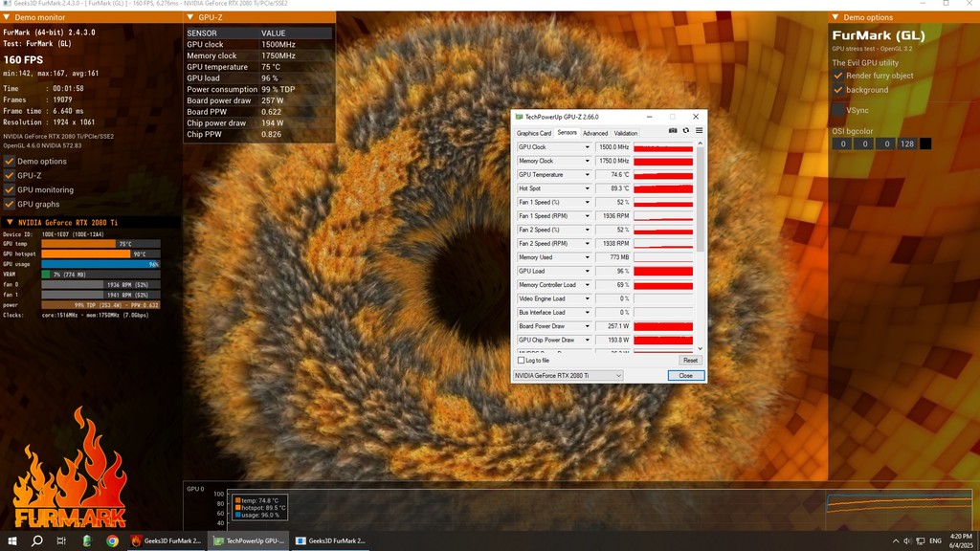The height and width of the screenshot is (551, 980).
Task: Click the GPU-Z scrollbar down arrow
Action: 700,348
